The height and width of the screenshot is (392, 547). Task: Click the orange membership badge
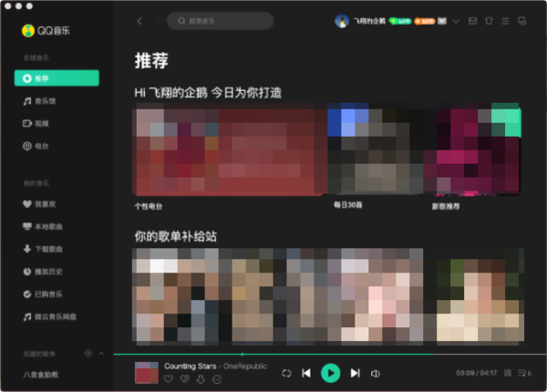(x=424, y=21)
